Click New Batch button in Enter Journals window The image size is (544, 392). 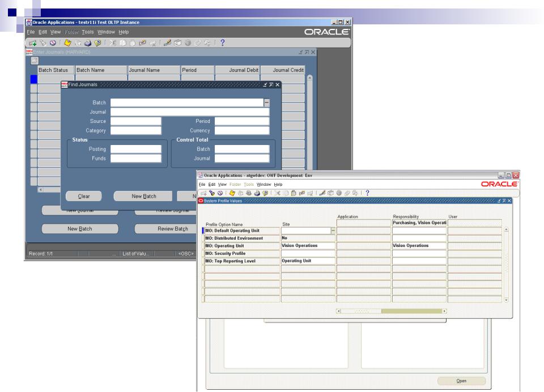(80, 229)
